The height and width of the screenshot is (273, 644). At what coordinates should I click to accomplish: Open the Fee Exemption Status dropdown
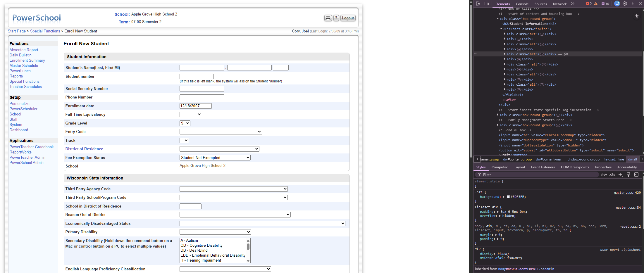pos(215,158)
